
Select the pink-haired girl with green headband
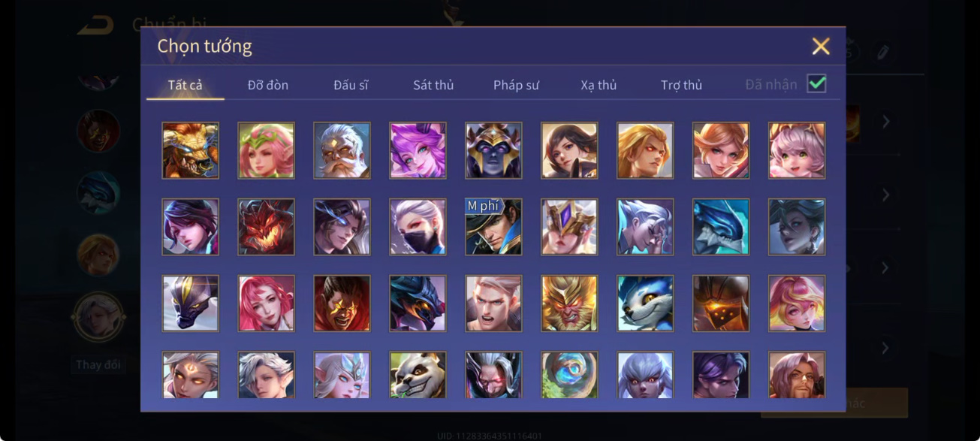(x=267, y=150)
